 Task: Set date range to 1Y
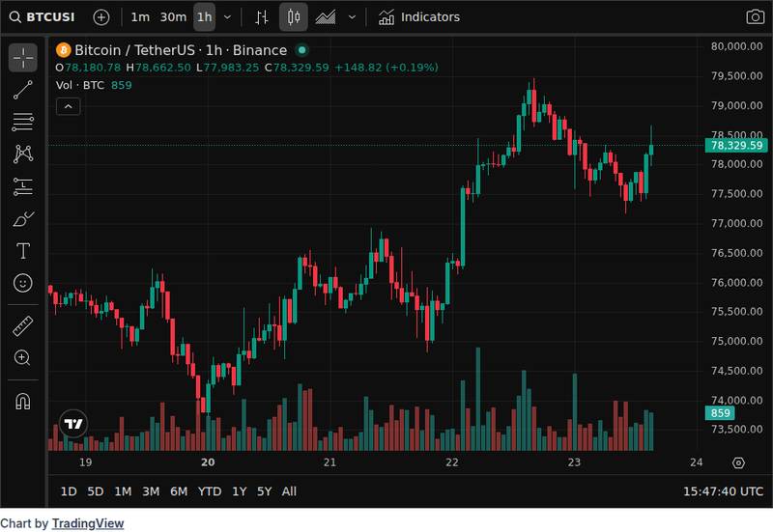[x=239, y=491]
